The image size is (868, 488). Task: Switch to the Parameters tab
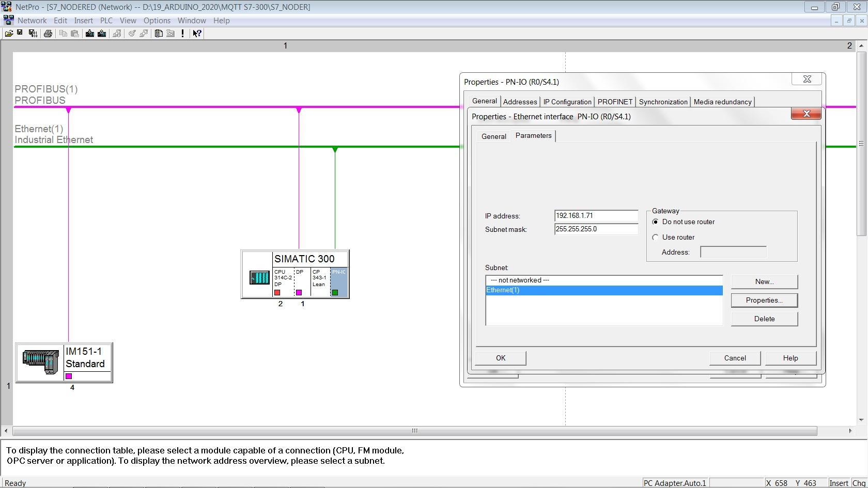(x=534, y=136)
